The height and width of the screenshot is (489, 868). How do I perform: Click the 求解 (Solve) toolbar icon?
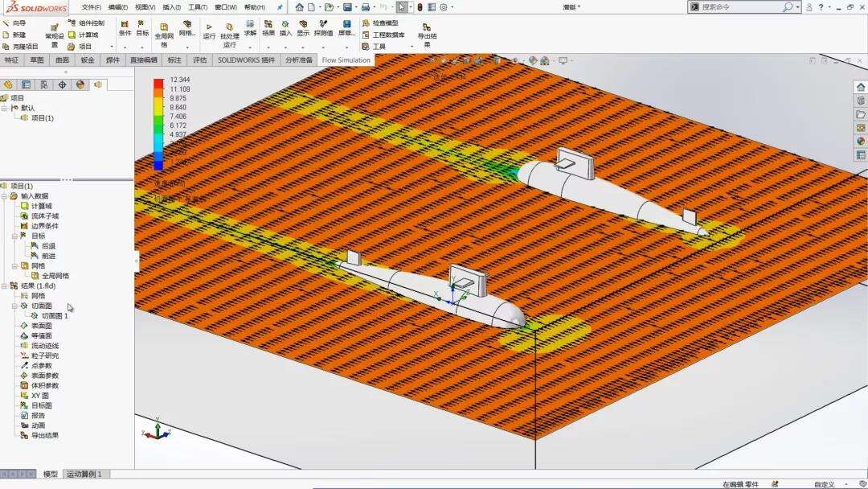(x=250, y=26)
